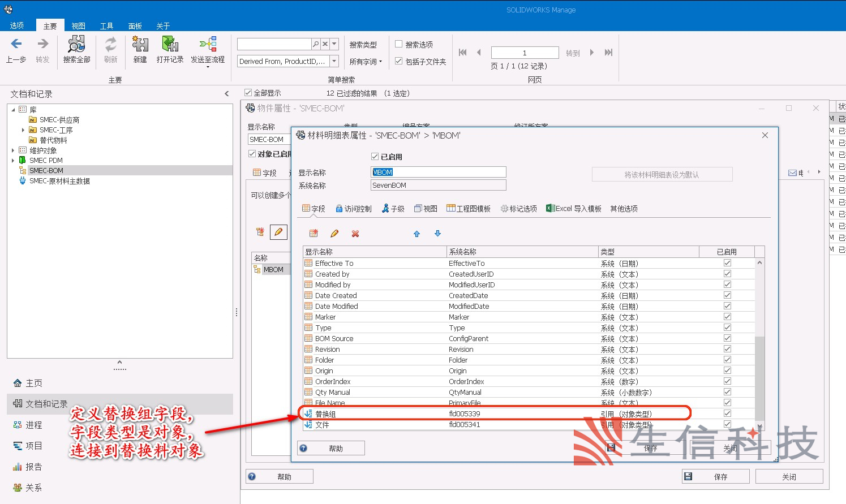Viewport: 846px width, 504px height.
Task: Click the 打开记录 open record icon
Action: [170, 44]
